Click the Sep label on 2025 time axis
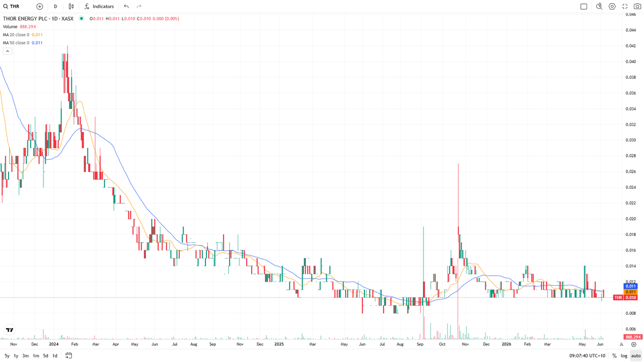The image size is (644, 362). click(x=420, y=344)
